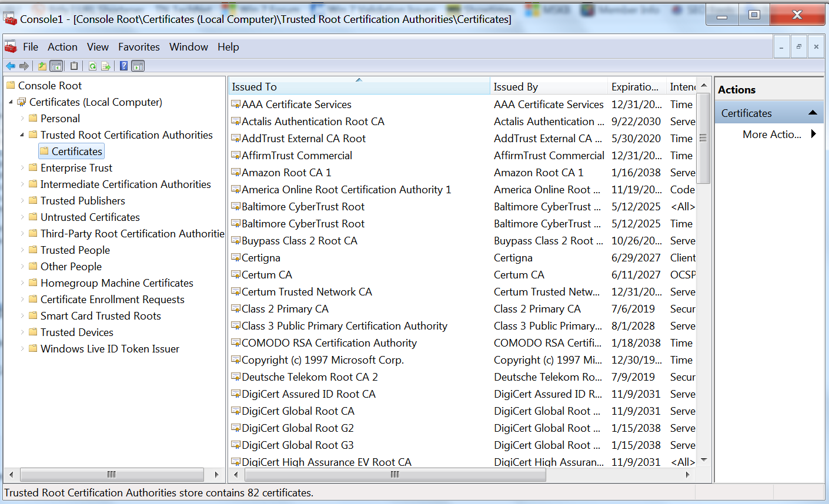Select the Deutsche Telekom Root CA 2 row
Viewport: 829px width, 504px height.
pos(463,377)
